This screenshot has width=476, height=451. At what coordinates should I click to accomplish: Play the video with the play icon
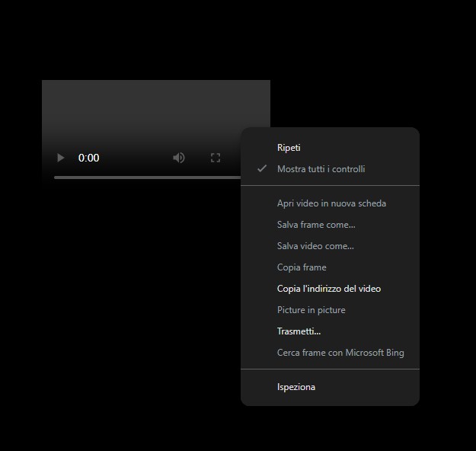tap(60, 158)
